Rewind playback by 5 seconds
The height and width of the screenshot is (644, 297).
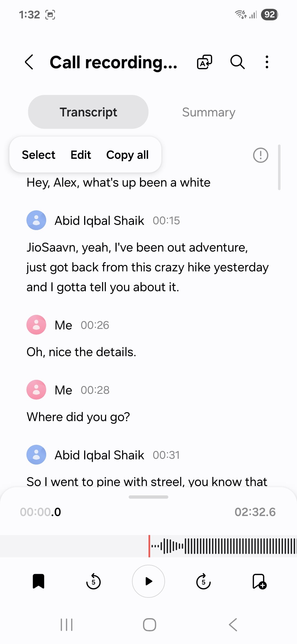(x=94, y=581)
